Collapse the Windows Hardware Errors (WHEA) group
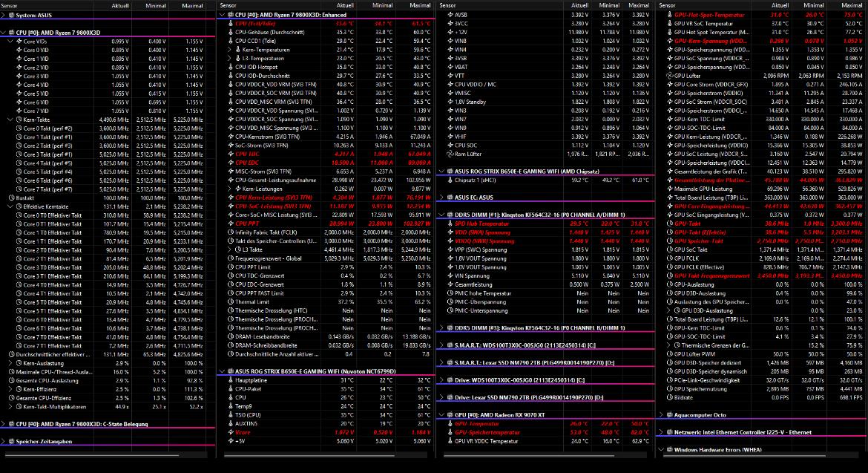This screenshot has width=868, height=473. coord(661,450)
